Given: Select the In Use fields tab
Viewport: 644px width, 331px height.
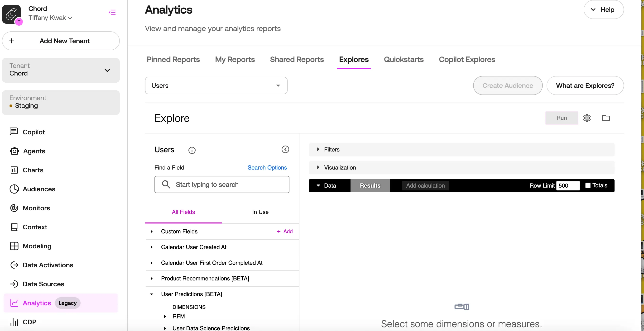Looking at the screenshot, I should [260, 212].
